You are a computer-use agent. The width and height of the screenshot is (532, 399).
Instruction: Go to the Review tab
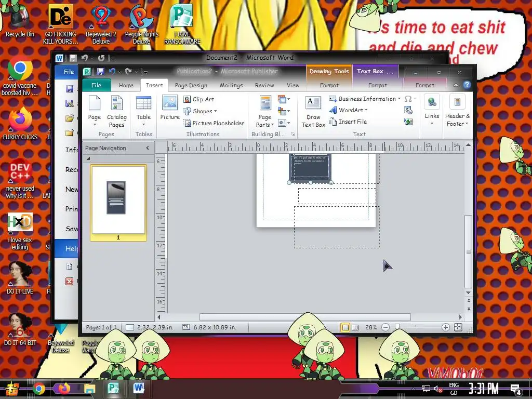pos(264,85)
